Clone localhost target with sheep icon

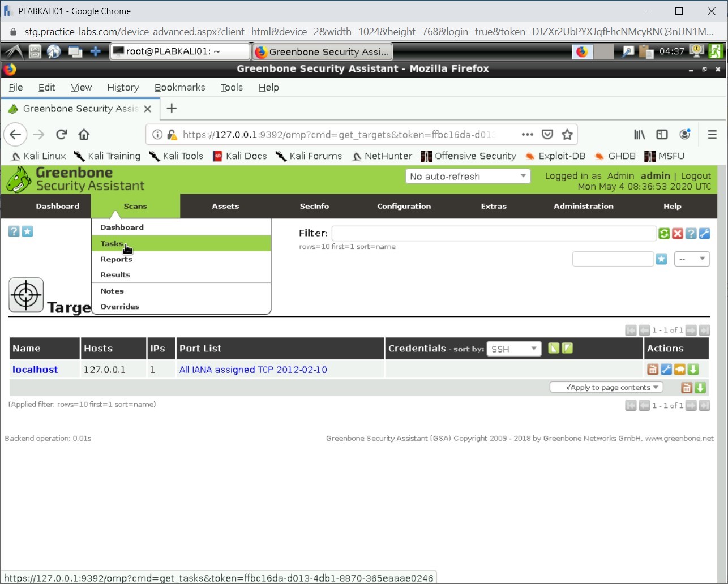pos(679,370)
